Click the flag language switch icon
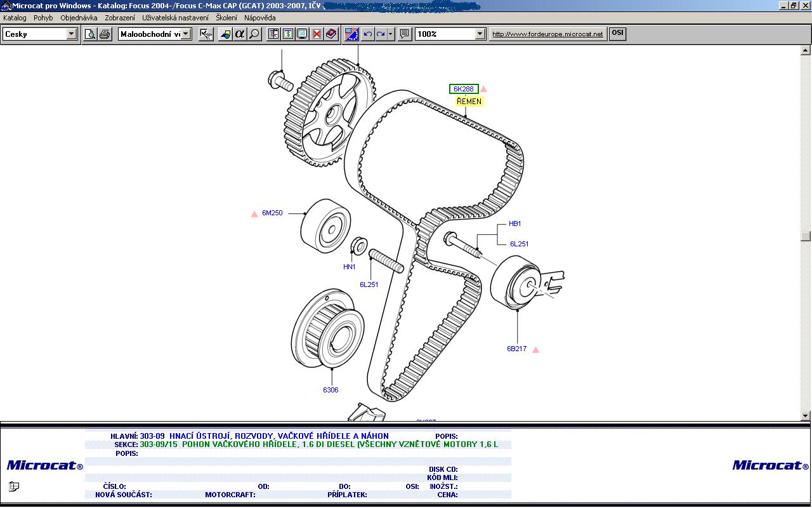Image resolution: width=812 pixels, height=508 pixels. click(351, 34)
